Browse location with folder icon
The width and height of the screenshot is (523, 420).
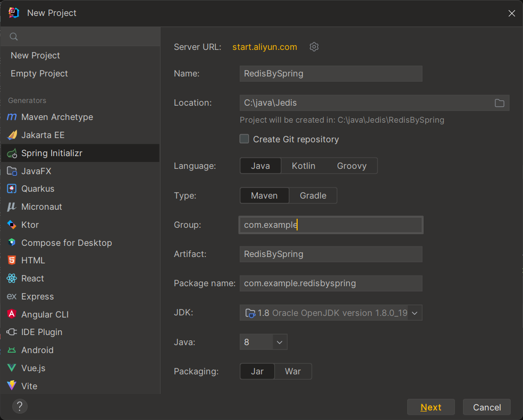pyautogui.click(x=499, y=103)
